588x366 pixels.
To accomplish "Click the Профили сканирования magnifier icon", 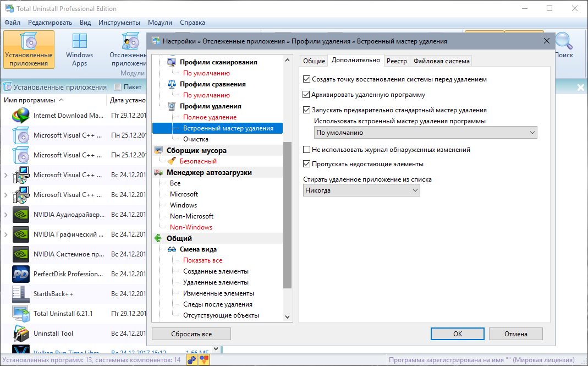I will click(172, 62).
